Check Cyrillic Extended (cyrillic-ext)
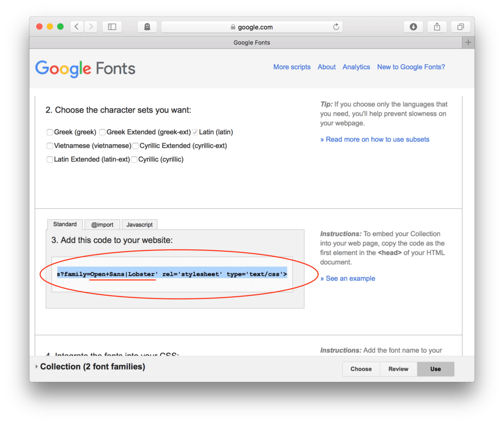This screenshot has width=504, height=424. (135, 146)
